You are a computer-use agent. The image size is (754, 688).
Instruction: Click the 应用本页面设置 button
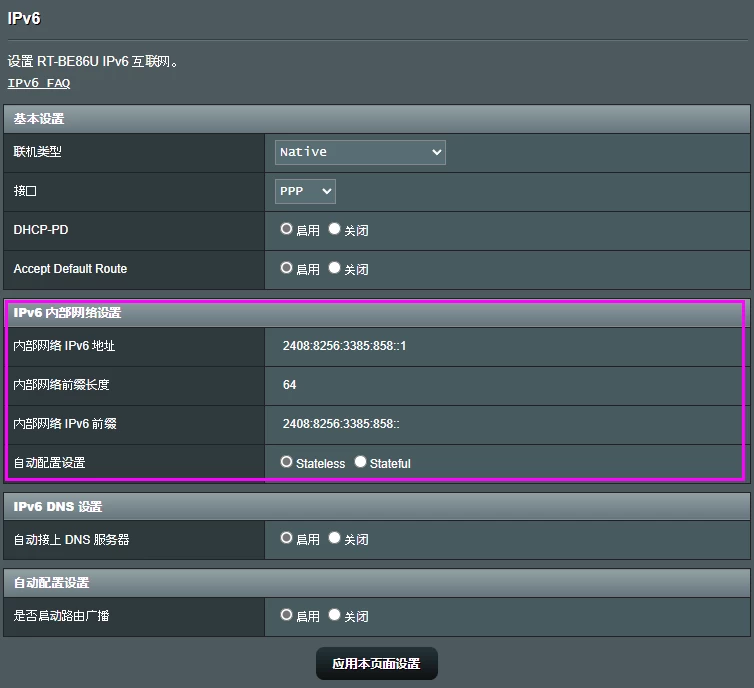(377, 664)
